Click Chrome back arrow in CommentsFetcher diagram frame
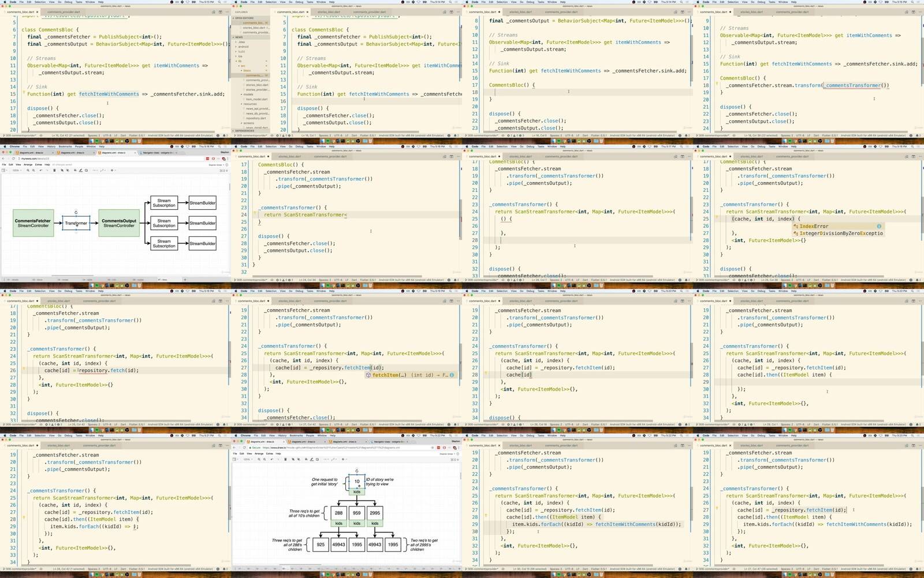 pos(3,158)
